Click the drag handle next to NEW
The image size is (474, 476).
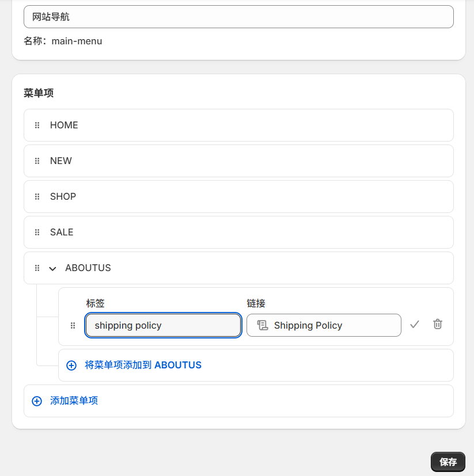[36, 161]
